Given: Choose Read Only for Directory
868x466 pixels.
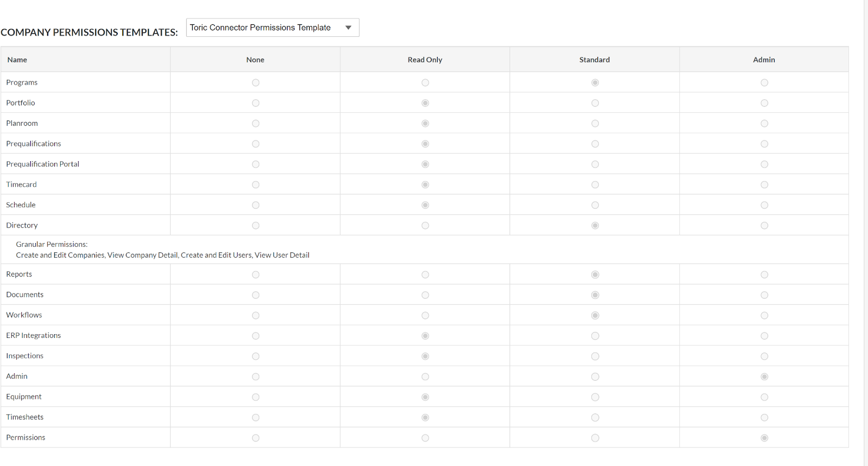Looking at the screenshot, I should tap(425, 225).
